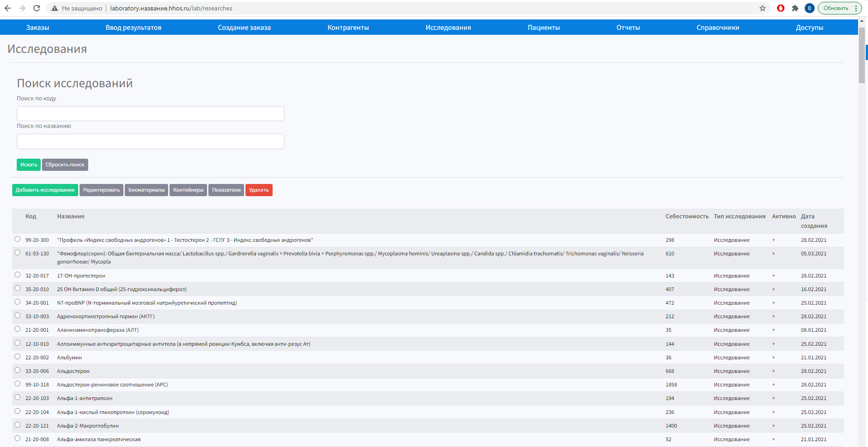Focus the browser address bar URL
Screen dimensions: 868x447
click(x=171, y=8)
